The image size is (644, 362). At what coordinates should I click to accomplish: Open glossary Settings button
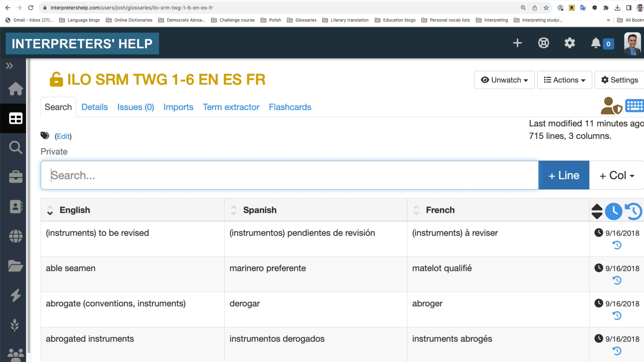[x=620, y=80]
